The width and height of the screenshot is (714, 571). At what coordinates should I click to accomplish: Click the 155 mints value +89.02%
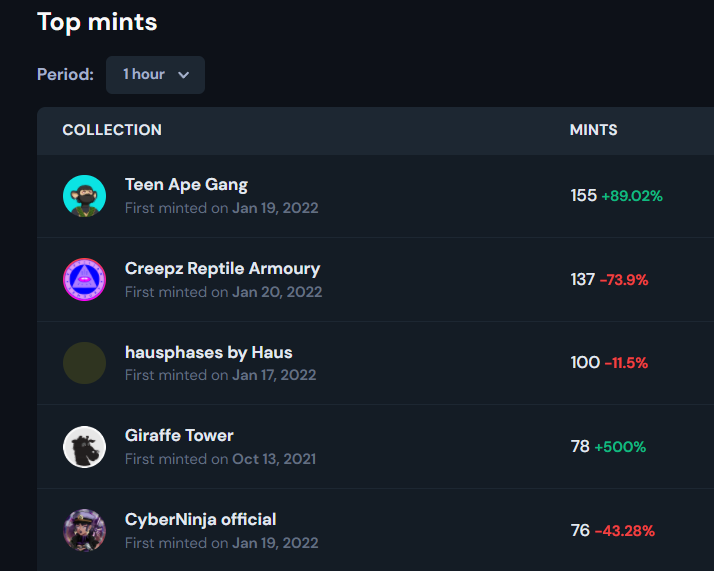tap(617, 196)
